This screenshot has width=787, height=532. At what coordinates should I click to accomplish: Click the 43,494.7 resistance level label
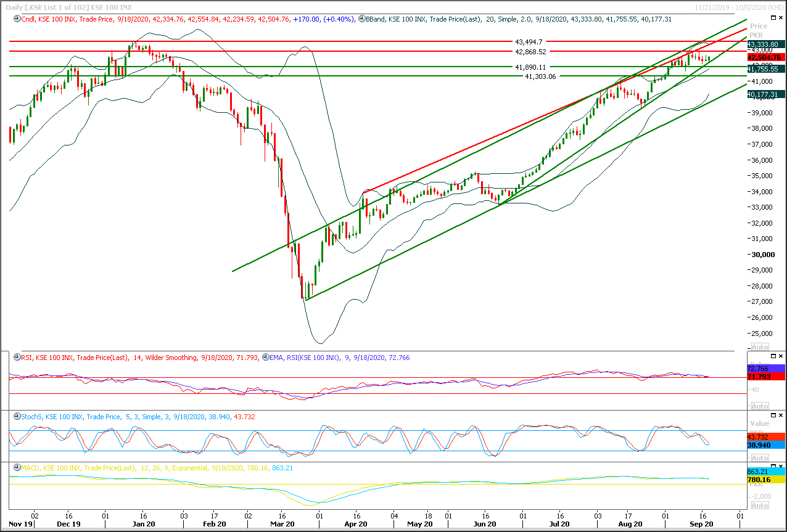pos(529,42)
